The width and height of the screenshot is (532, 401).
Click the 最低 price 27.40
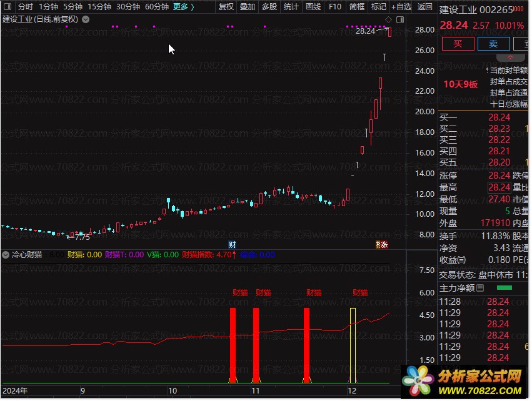499,199
